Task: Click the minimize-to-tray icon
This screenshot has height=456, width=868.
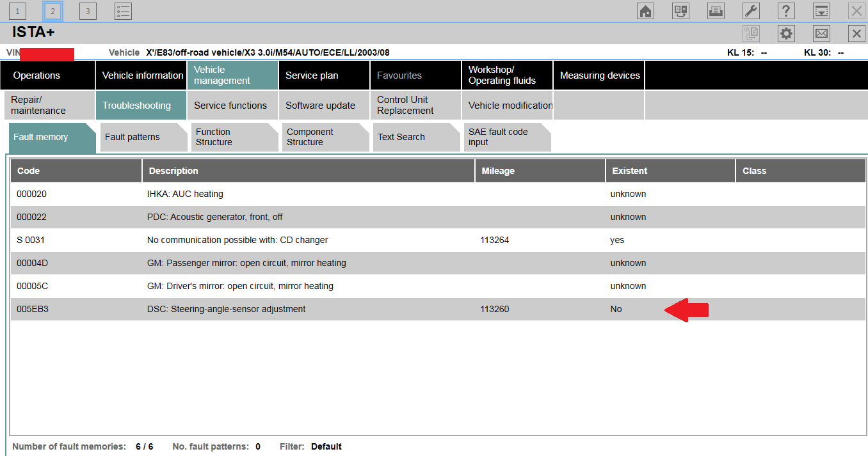Action: point(821,11)
